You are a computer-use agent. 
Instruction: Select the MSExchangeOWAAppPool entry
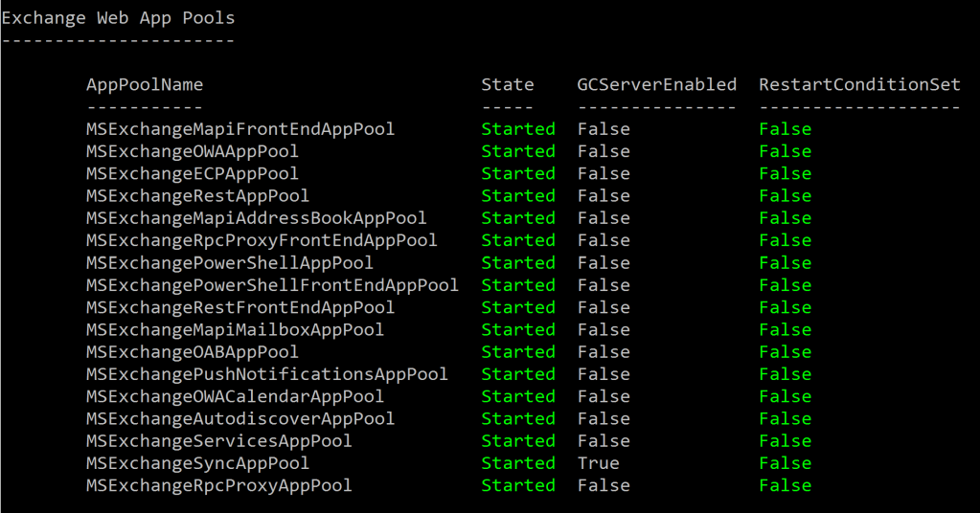[x=193, y=151]
